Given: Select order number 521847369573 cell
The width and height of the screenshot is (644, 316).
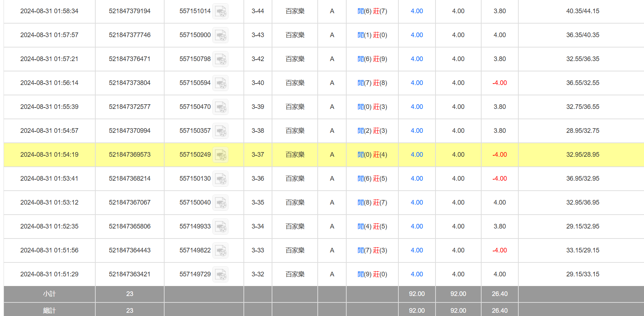Looking at the screenshot, I should click(x=130, y=155).
